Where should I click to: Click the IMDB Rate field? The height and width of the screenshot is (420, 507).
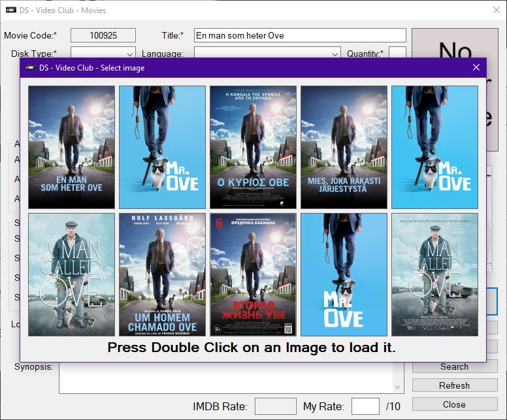(276, 406)
